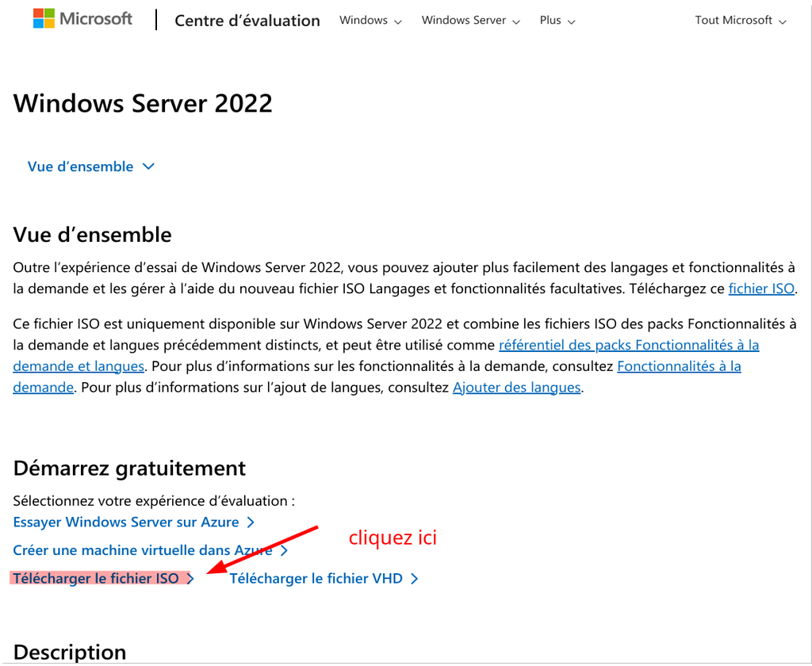Screen dimensions: 812x666
Task: Click 'Télécharger le fichier ISO'
Action: [96, 579]
